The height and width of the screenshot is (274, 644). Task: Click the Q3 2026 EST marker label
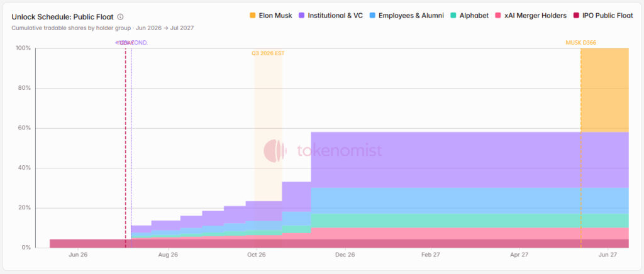[x=268, y=53]
